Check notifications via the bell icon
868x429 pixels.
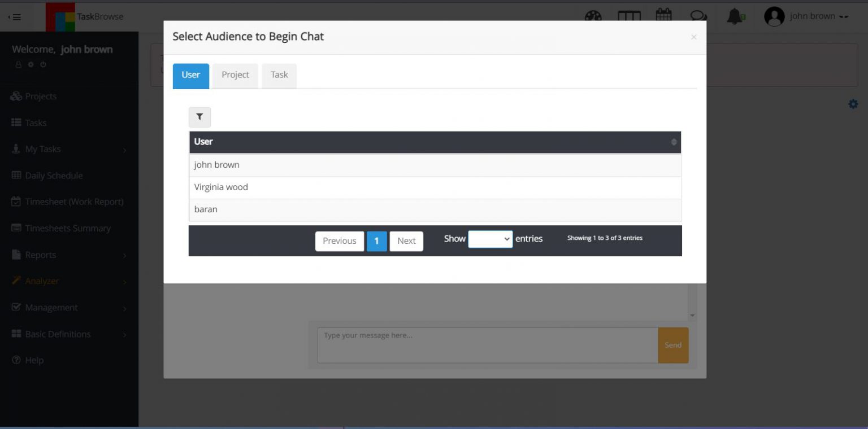click(x=735, y=17)
